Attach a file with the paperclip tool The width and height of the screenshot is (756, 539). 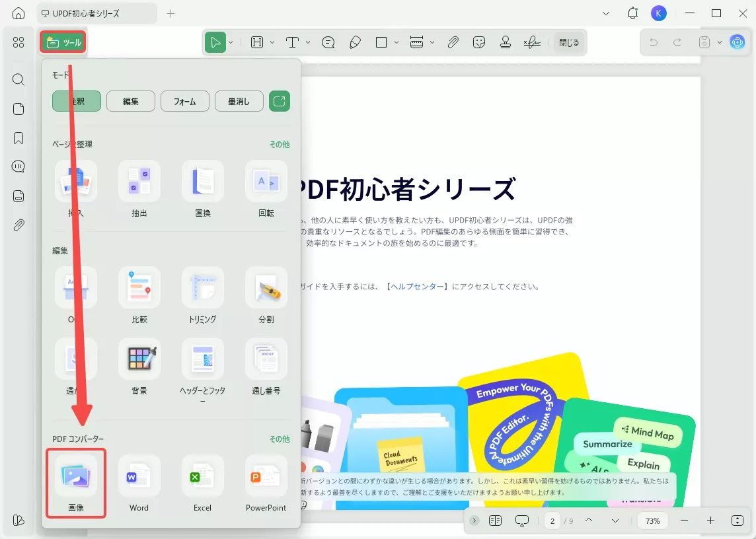[453, 42]
